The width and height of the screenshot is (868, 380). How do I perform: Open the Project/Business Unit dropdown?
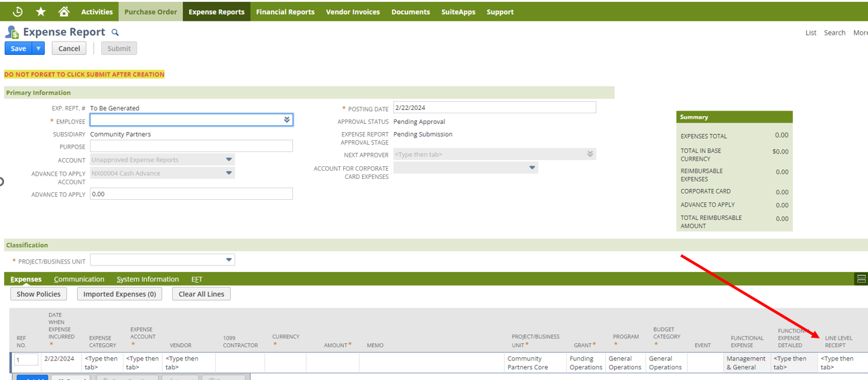tap(229, 260)
